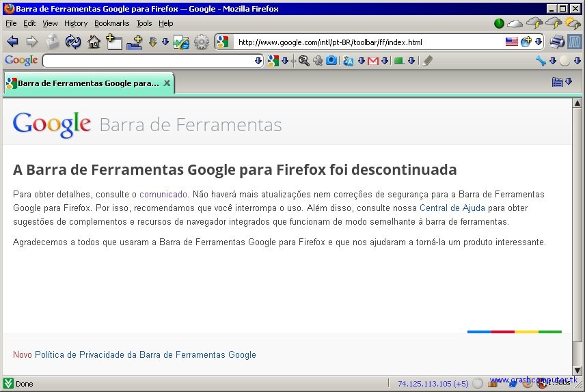This screenshot has width=585, height=392.
Task: Click the Downloads arrow icon in navigation toolbar
Action: pos(152,42)
